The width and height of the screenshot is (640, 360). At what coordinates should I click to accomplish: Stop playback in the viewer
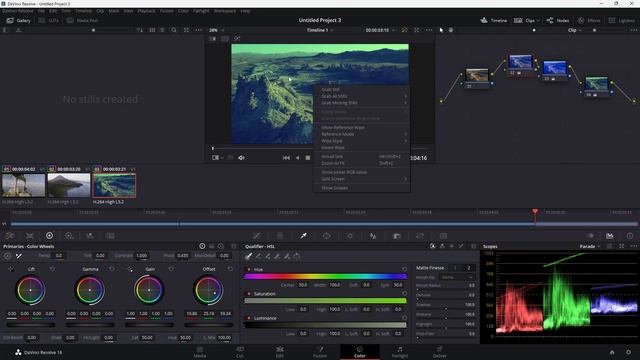pyautogui.click(x=308, y=158)
